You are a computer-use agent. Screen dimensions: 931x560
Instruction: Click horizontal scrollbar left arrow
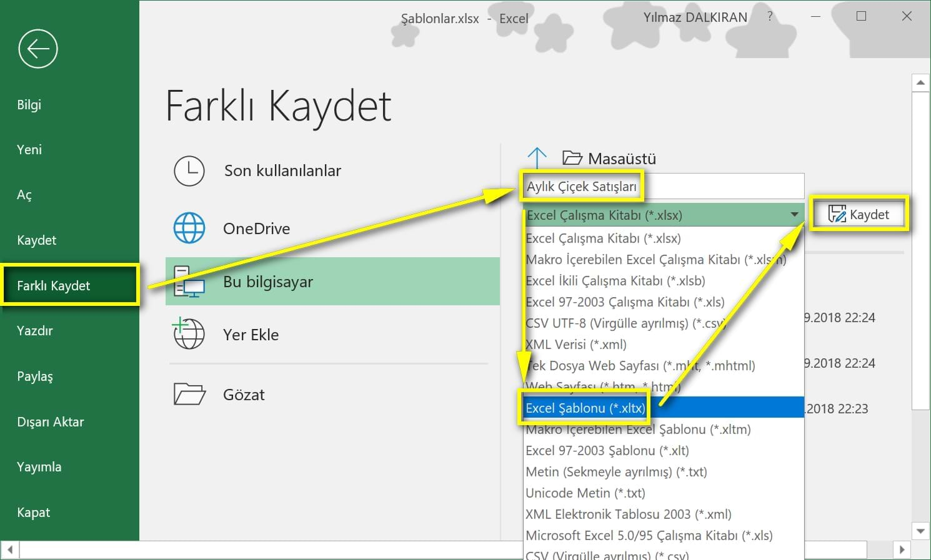point(10,550)
